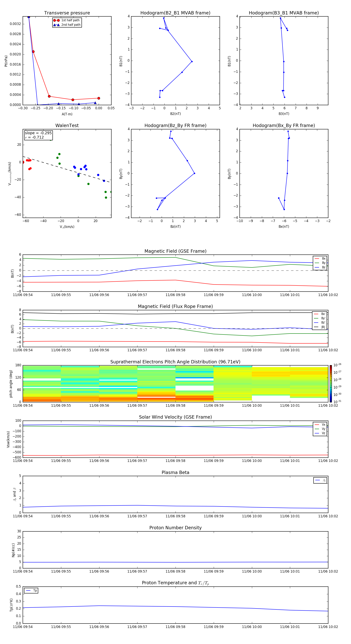Click By' entry in flux rope legend
This screenshot has width=351, height=644.
[320, 318]
